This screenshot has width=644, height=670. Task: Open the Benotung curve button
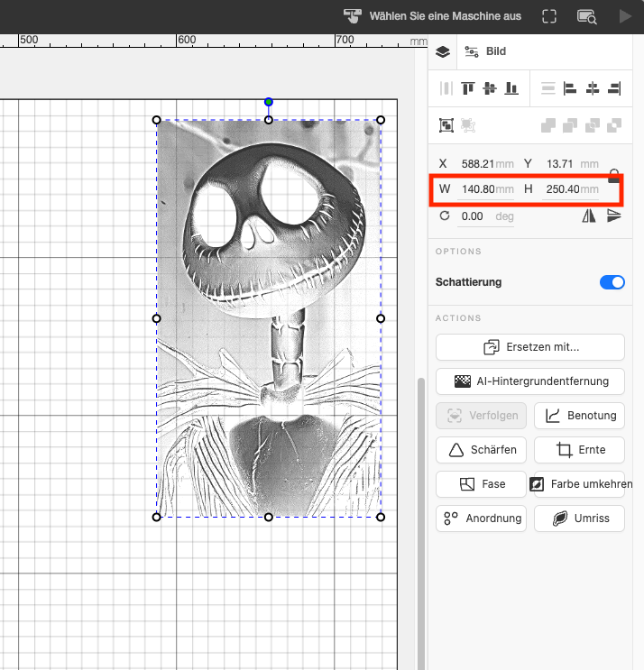(x=579, y=416)
